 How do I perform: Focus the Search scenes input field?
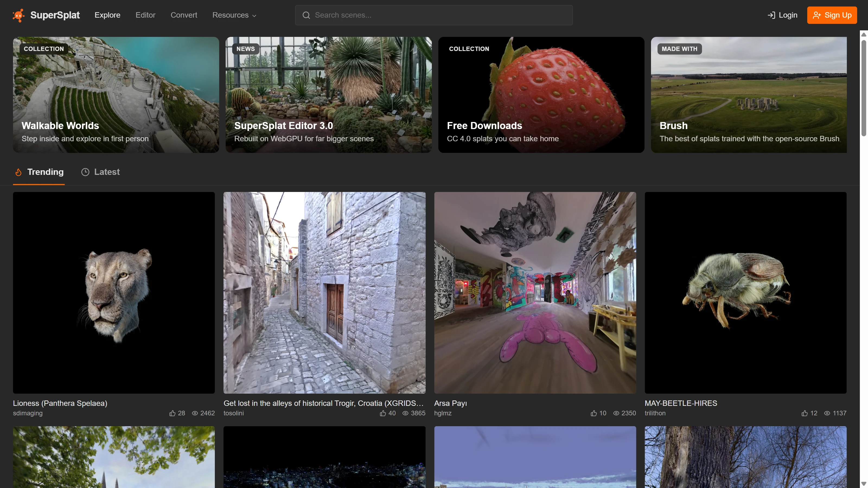[x=434, y=15]
